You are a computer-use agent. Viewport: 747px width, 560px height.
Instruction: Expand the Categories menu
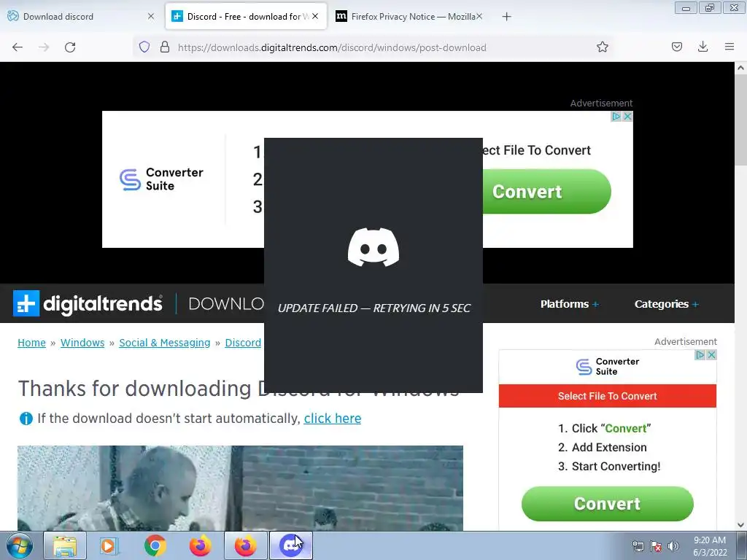[666, 304]
